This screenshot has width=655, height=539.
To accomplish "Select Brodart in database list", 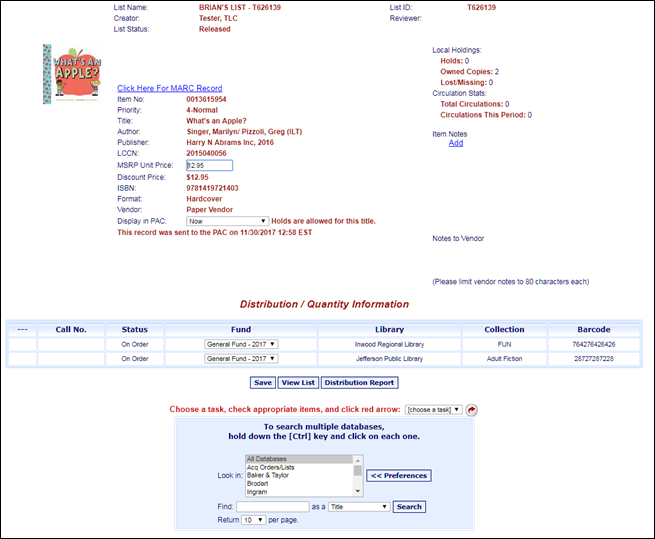I will point(299,483).
